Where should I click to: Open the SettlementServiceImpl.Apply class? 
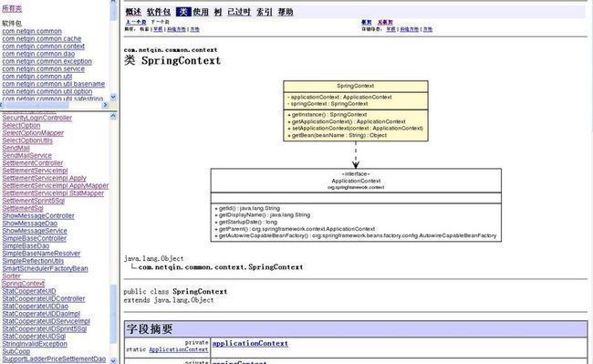click(x=45, y=179)
